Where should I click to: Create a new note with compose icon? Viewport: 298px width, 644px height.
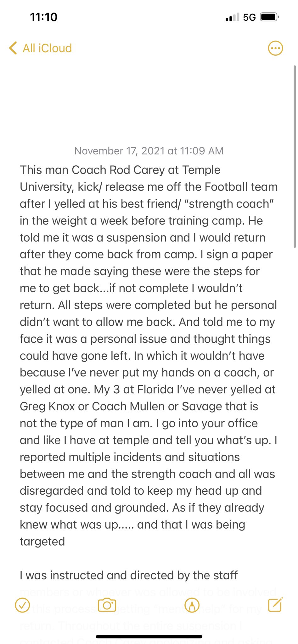point(275,604)
